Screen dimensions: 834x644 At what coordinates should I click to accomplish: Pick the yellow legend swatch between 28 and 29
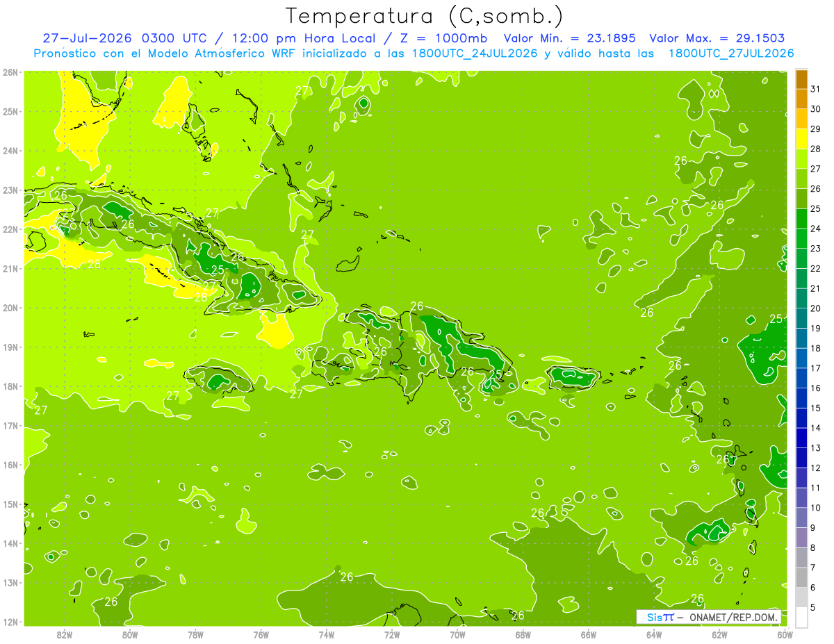point(801,139)
